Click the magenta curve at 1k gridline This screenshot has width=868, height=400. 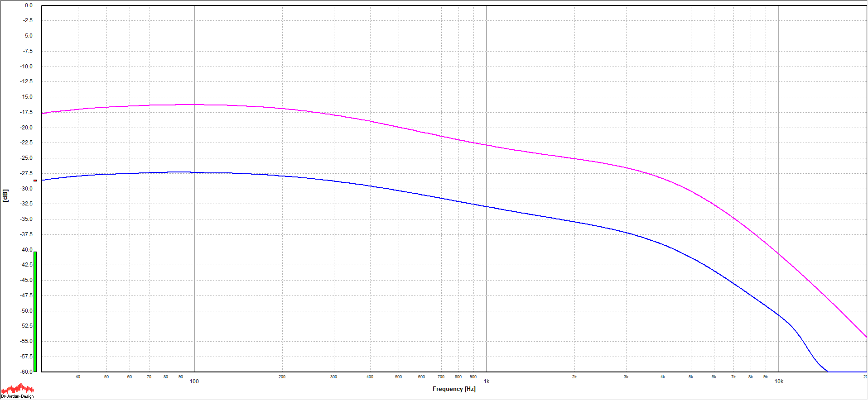[487, 145]
